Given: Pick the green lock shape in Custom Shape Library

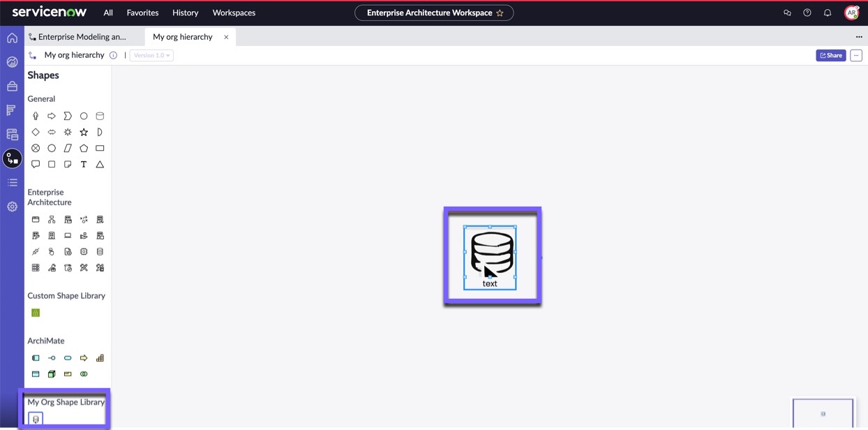Looking at the screenshot, I should click(x=36, y=313).
